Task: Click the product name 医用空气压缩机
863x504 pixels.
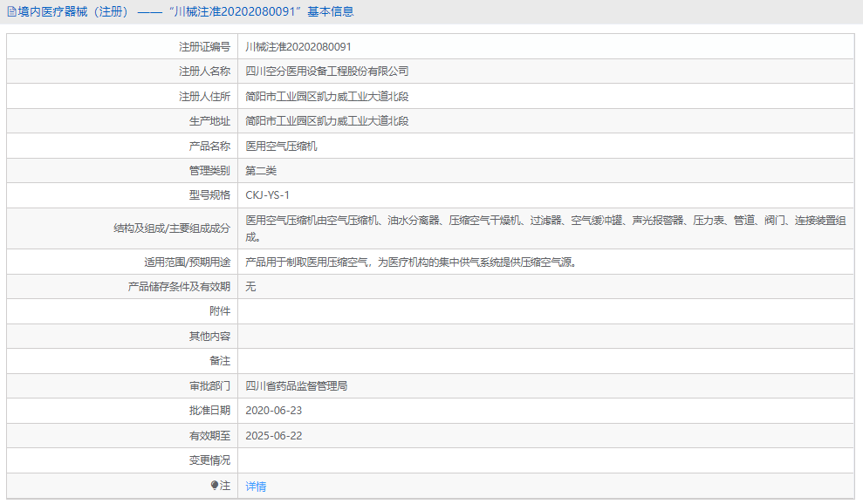Action: click(x=281, y=146)
